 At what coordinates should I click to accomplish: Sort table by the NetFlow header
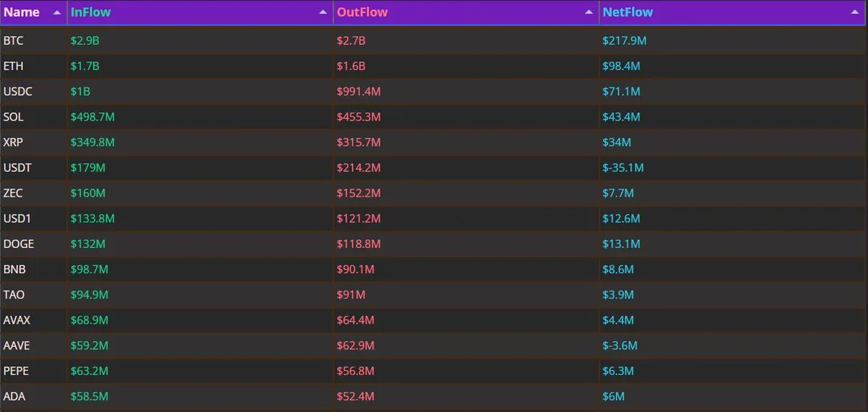tap(628, 12)
